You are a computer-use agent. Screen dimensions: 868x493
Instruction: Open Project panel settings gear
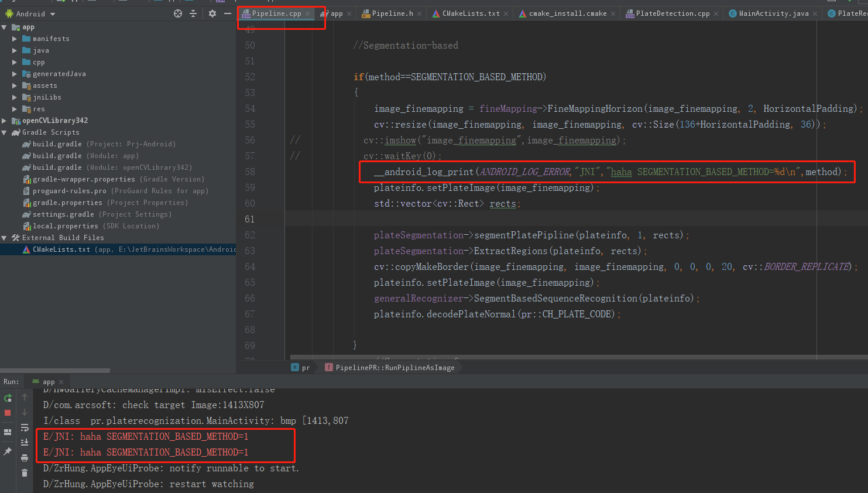point(212,12)
